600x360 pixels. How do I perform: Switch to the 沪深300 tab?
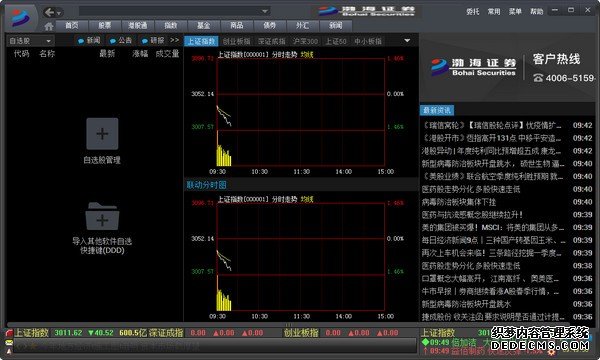point(305,41)
